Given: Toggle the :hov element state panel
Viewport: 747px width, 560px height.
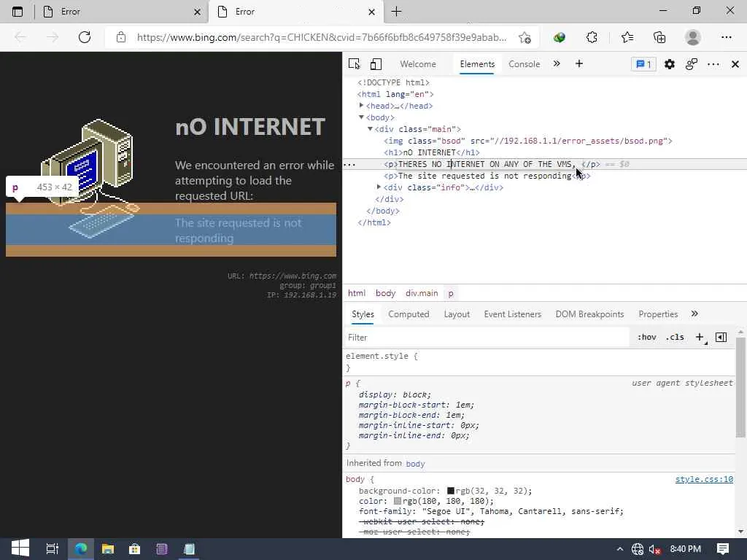Looking at the screenshot, I should click(x=646, y=337).
